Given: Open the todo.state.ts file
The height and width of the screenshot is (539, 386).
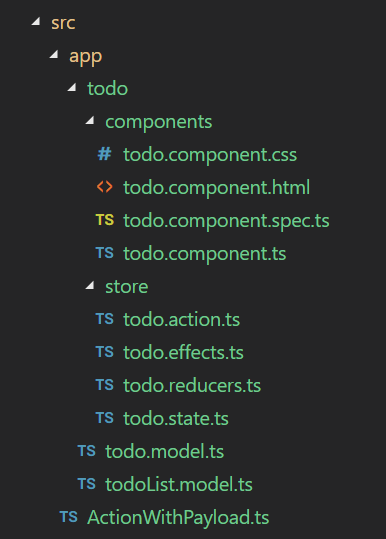Looking at the screenshot, I should 176,418.
